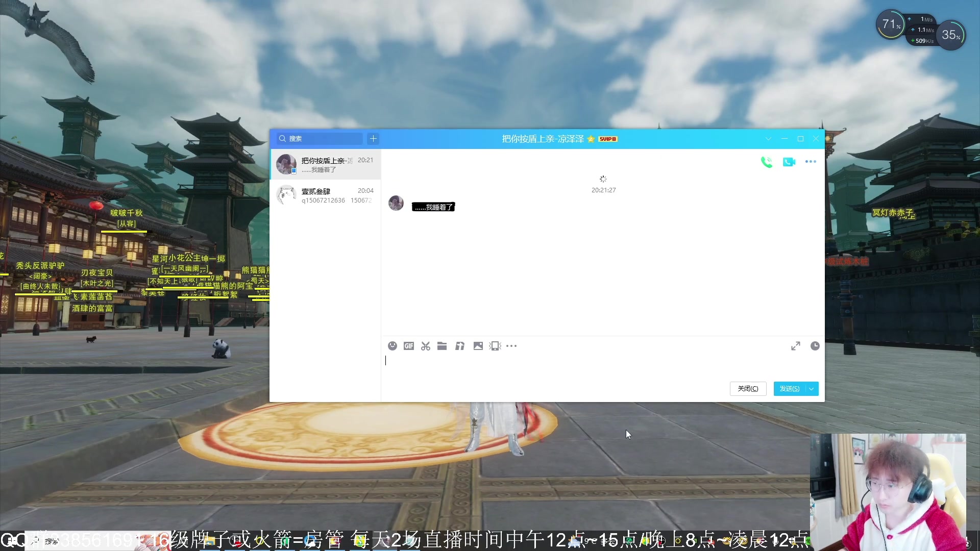
Task: Open the chat history clock icon
Action: (815, 346)
